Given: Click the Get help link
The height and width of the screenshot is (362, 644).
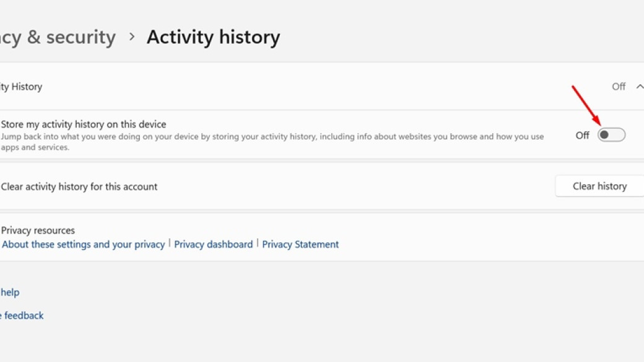Looking at the screenshot, I should click(9, 292).
